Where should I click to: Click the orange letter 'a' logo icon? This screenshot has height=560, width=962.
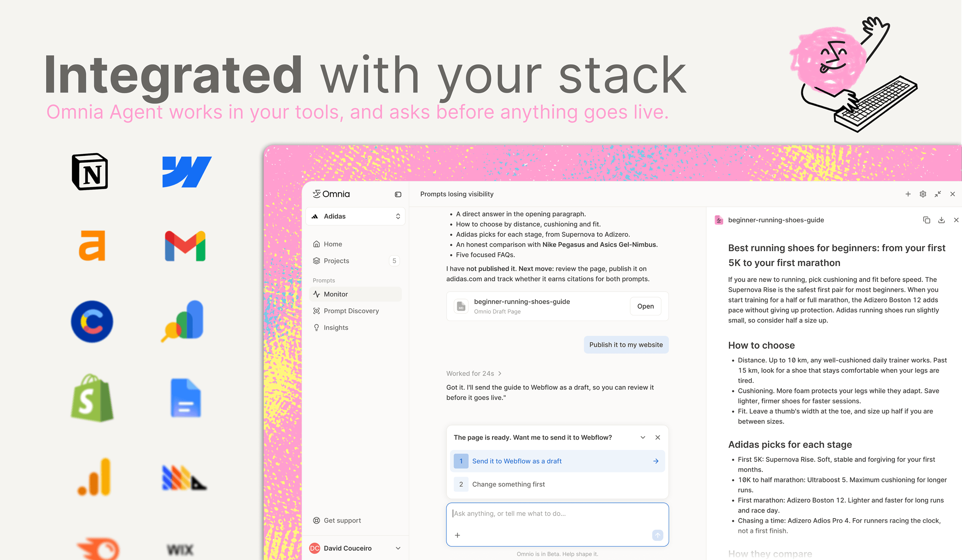(92, 246)
